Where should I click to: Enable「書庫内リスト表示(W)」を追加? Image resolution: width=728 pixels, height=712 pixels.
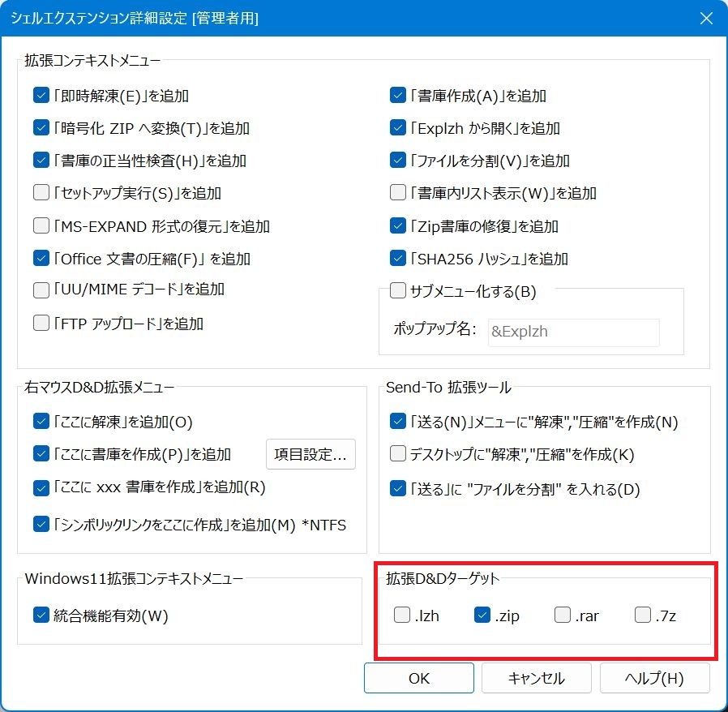pos(398,193)
